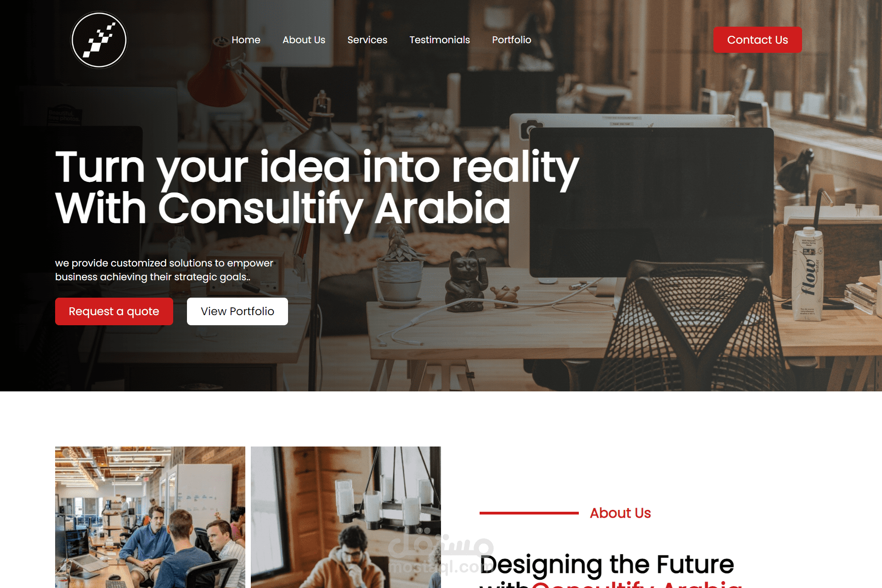Click the View Portfolio button
882x588 pixels.
[x=237, y=311]
